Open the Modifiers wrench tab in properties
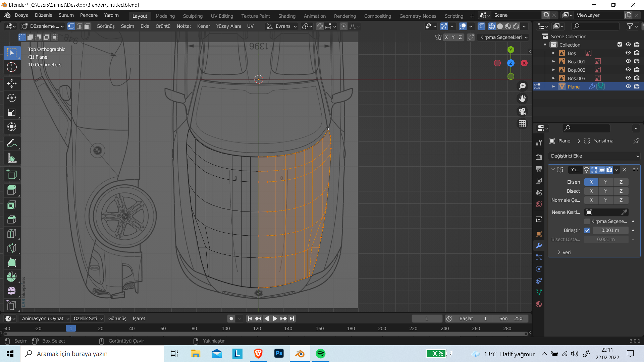 539,246
